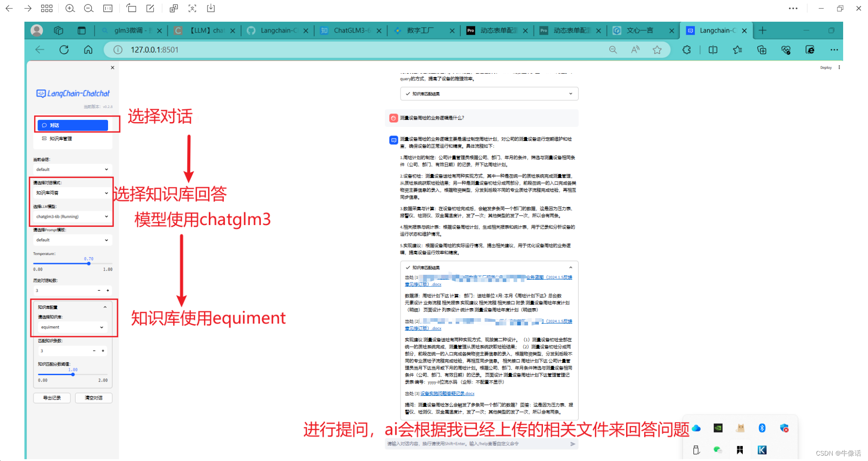Viewport: 868px width, 461px height.
Task: Adjust the 知识匹配分数阈值 slider handle
Action: click(x=73, y=374)
